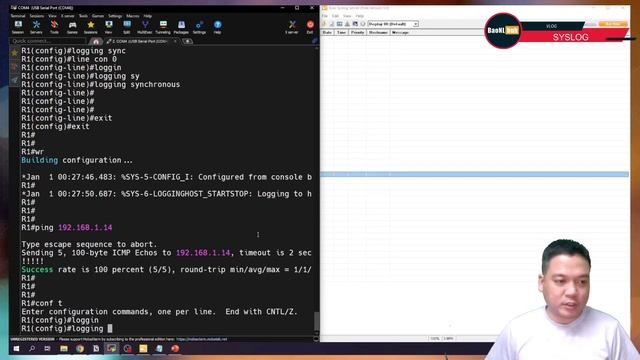Open Windows taskbar search

pyautogui.click(x=32, y=349)
